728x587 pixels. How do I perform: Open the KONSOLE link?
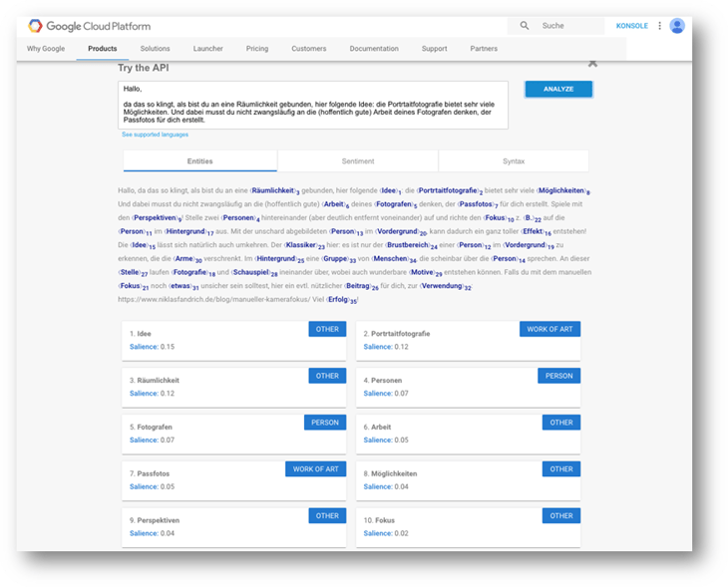(x=632, y=26)
